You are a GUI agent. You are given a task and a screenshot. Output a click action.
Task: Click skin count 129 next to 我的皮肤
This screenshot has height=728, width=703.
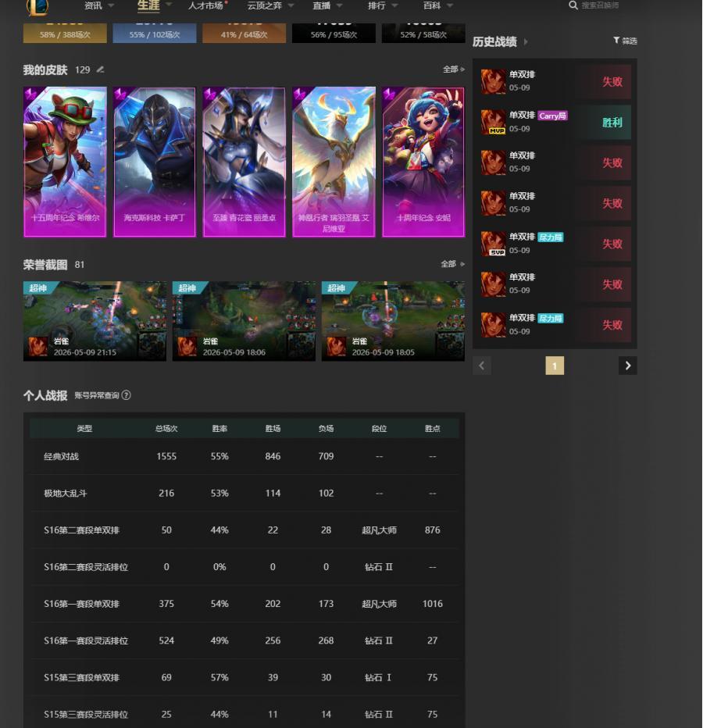pyautogui.click(x=83, y=70)
